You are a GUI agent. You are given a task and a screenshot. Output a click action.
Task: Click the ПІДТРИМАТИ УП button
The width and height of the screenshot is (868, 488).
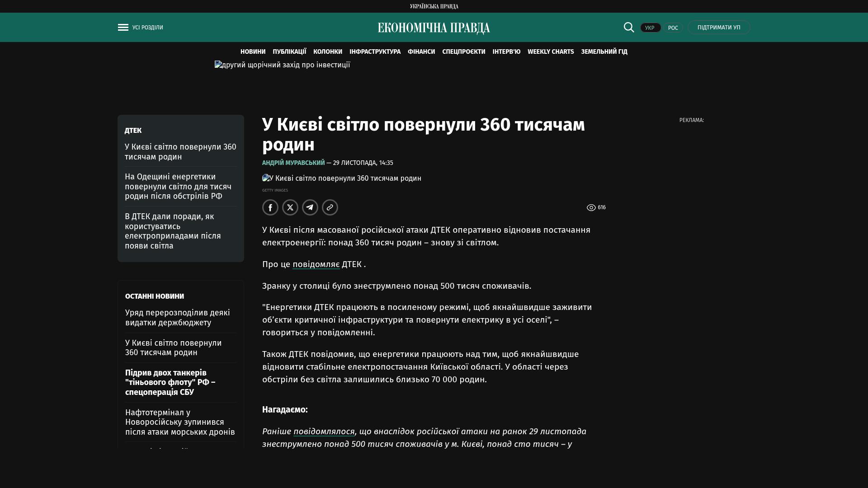719,28
